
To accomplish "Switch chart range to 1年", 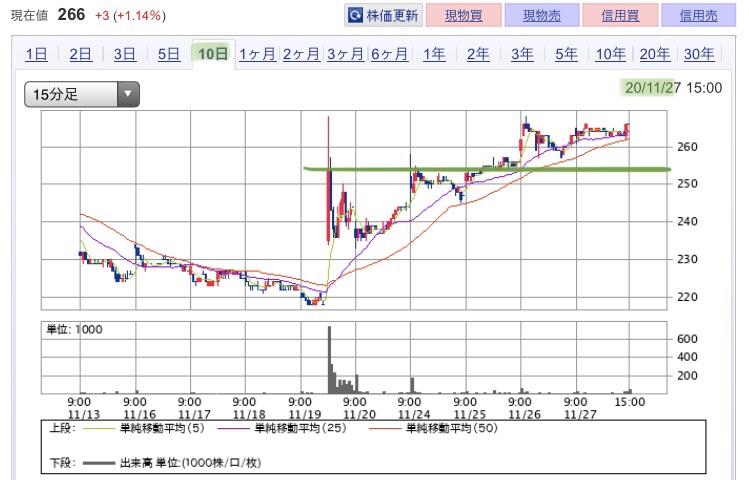I will tap(434, 54).
